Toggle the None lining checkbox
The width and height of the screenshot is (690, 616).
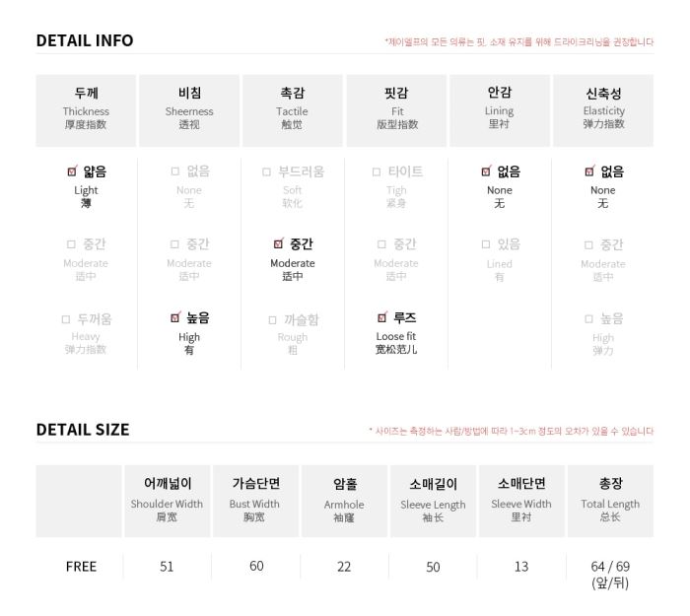(486, 171)
